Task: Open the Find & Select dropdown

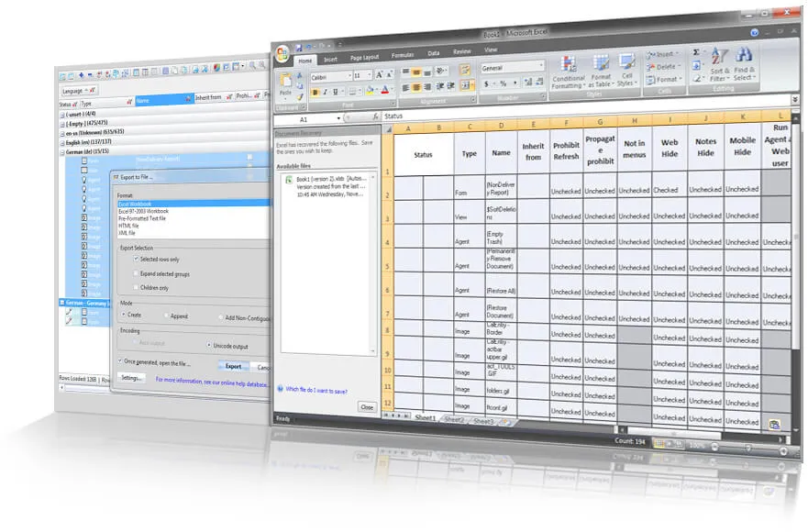Action: (744, 63)
